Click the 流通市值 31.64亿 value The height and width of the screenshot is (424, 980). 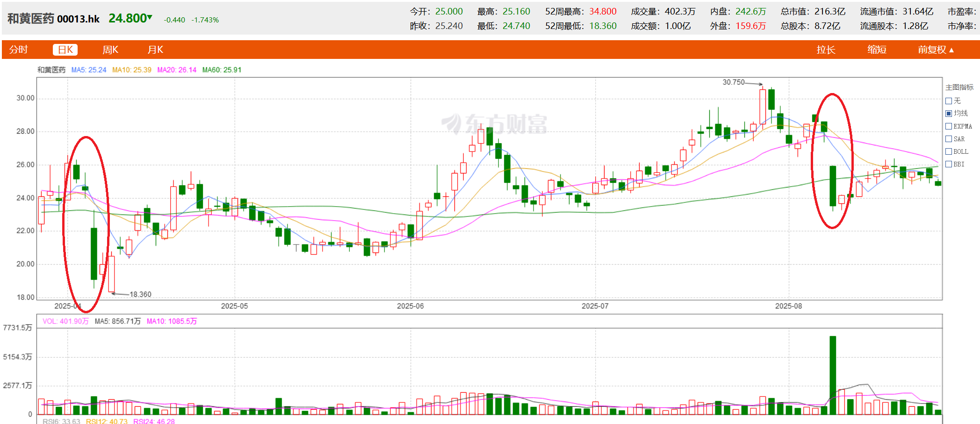[918, 11]
